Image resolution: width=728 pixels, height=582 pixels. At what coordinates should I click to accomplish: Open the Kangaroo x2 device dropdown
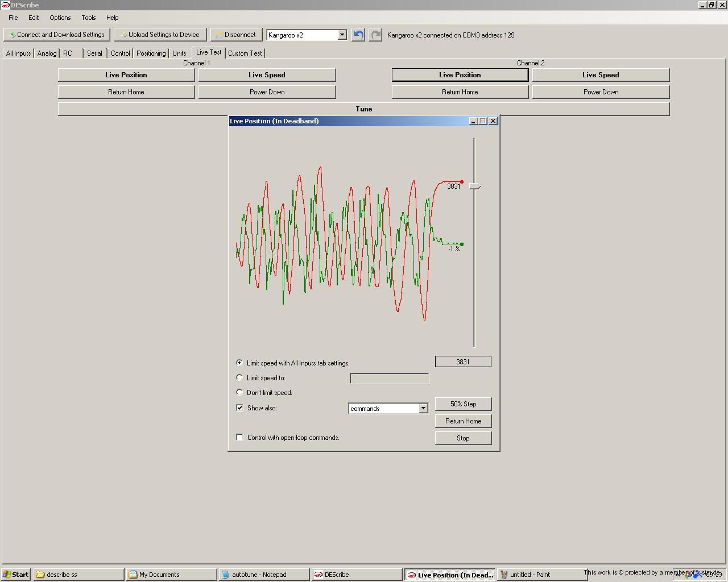(342, 35)
